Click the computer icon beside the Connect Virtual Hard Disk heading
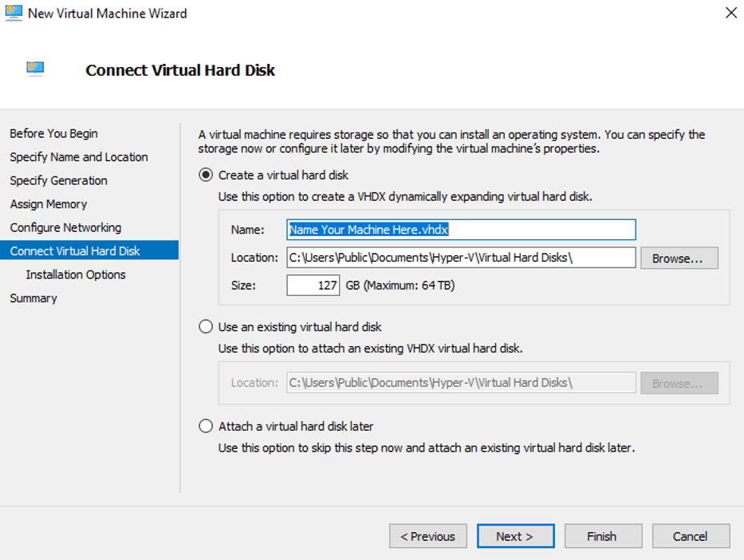The height and width of the screenshot is (560, 744). pyautogui.click(x=34, y=69)
